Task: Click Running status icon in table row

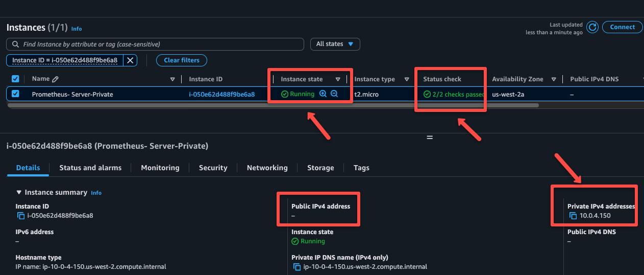Action: pos(285,94)
